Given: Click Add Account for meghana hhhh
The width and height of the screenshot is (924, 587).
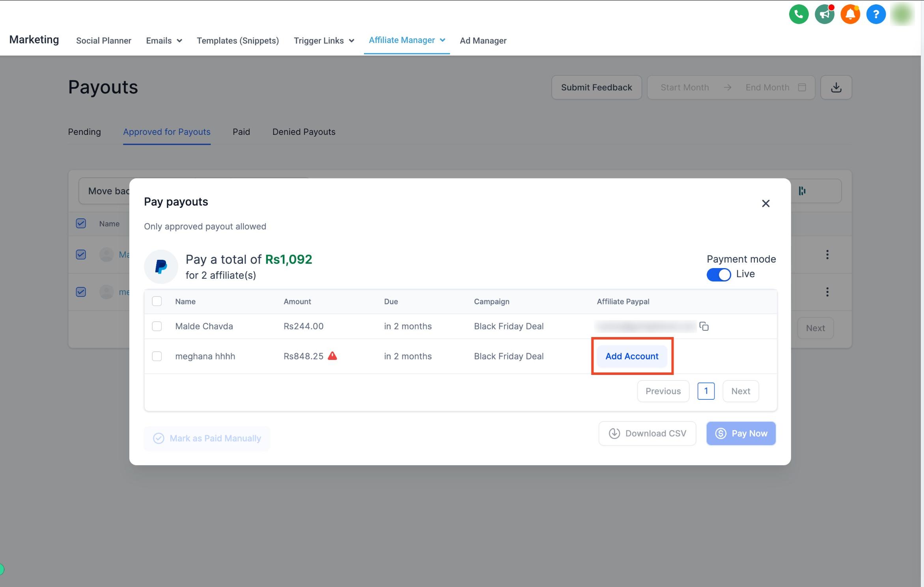Looking at the screenshot, I should click(x=632, y=356).
